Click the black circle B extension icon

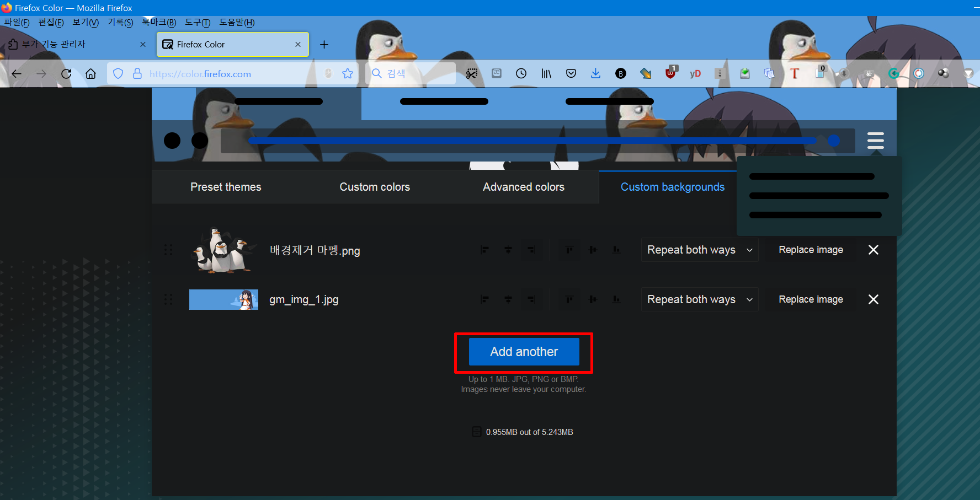[x=621, y=74]
